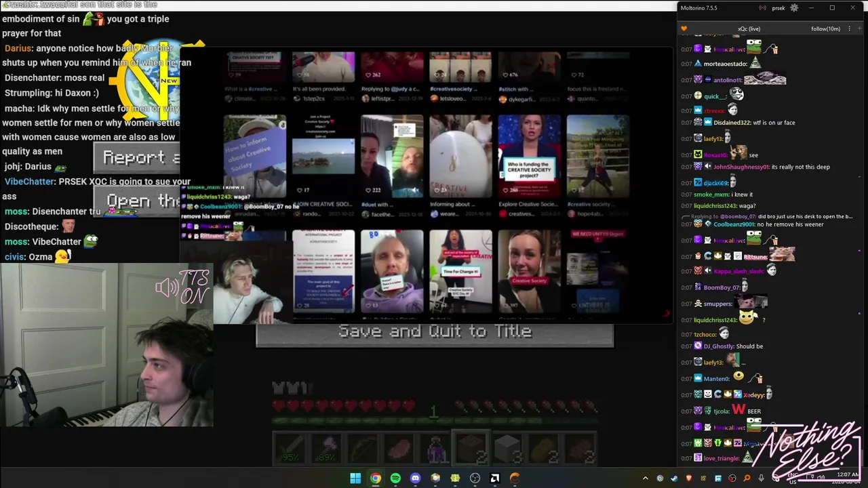Click username Coolbeanz9001 in Moltorino chat

coord(735,224)
